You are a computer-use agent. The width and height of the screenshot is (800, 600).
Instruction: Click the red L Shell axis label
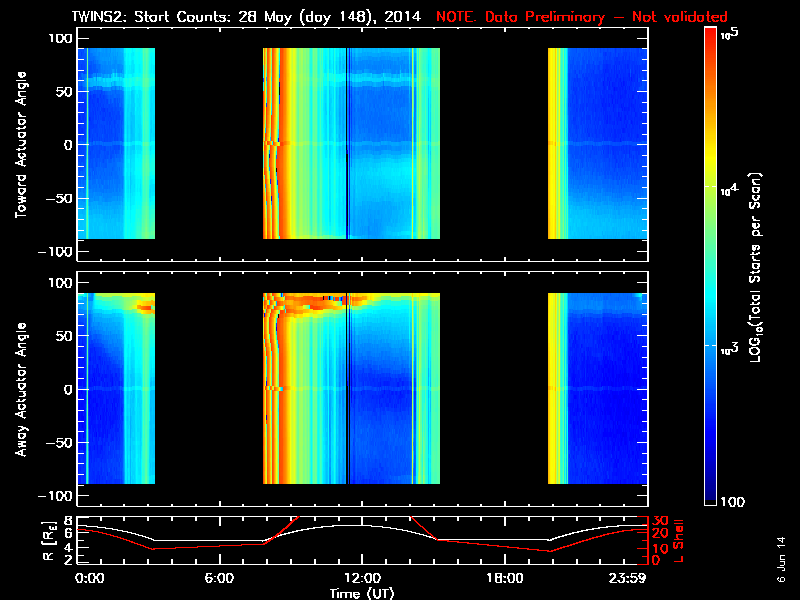[x=679, y=541]
